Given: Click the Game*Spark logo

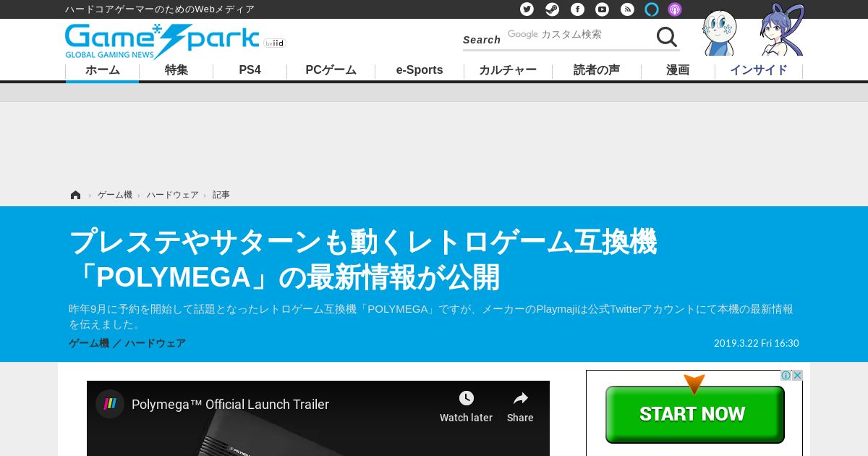Looking at the screenshot, I should 162,41.
